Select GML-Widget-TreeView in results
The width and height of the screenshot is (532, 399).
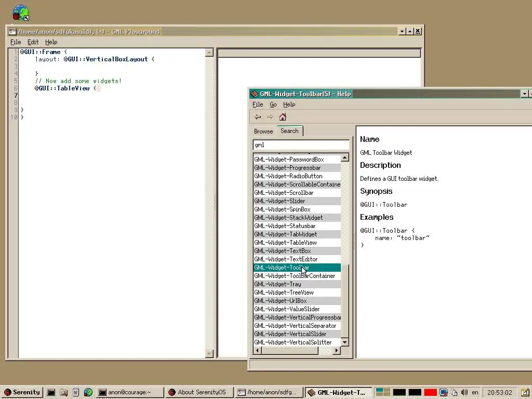[x=297, y=292]
